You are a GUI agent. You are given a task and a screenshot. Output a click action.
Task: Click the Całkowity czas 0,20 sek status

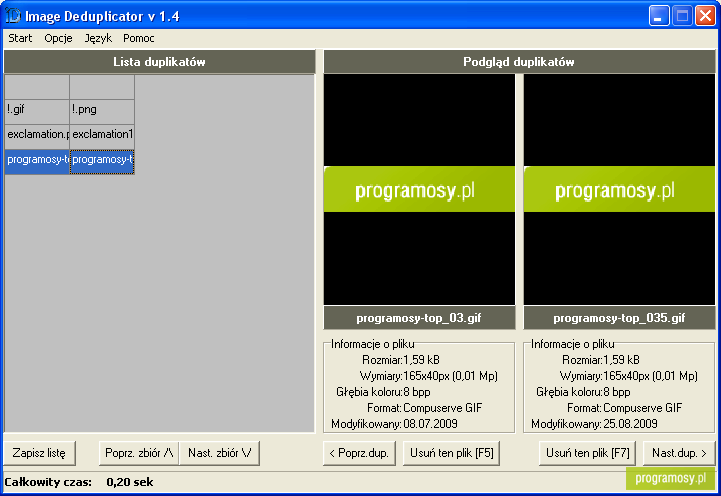click(79, 482)
